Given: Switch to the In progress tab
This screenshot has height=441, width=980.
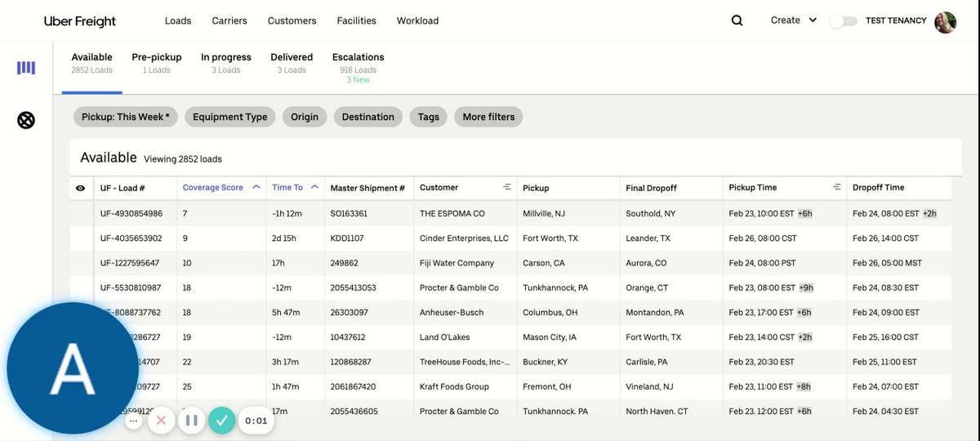Looking at the screenshot, I should [226, 63].
